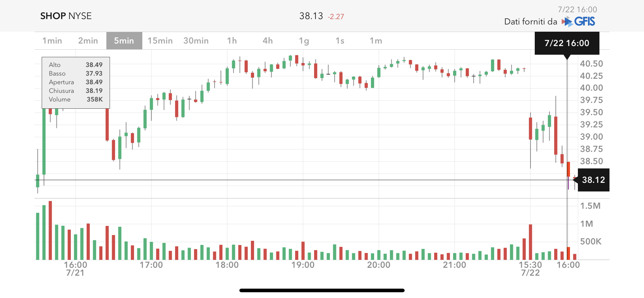This screenshot has width=644, height=298.
Task: Click the 15:30 7/22 time axis label
Action: (x=530, y=268)
